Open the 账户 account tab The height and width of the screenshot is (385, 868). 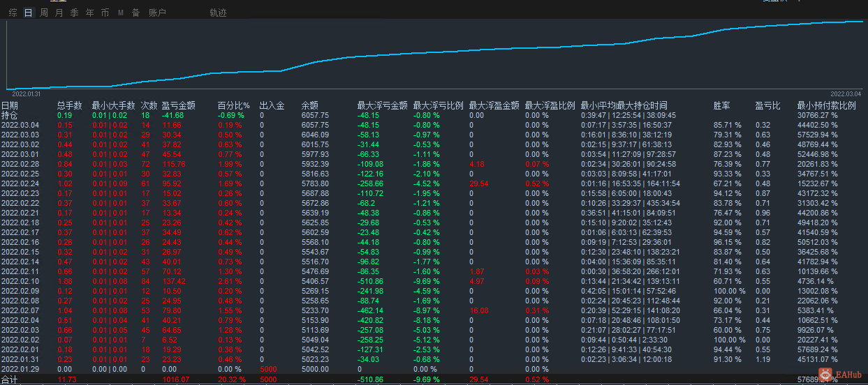(157, 13)
